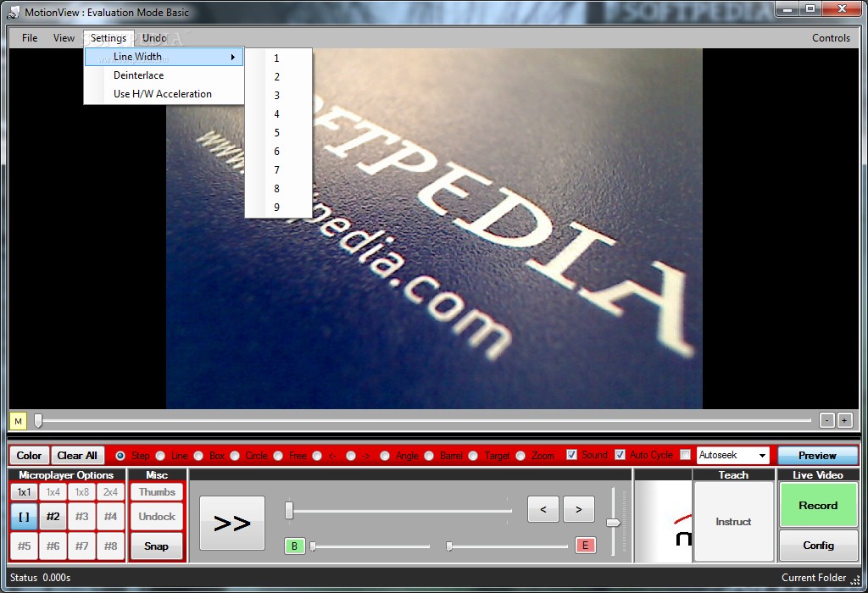Click the blue Preview button
The width and height of the screenshot is (868, 593).
[x=818, y=455]
